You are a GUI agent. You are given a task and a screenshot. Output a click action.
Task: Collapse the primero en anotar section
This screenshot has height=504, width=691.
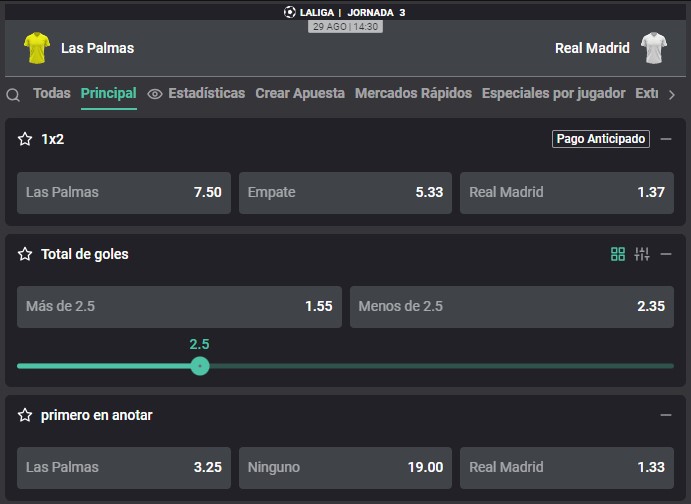(666, 415)
